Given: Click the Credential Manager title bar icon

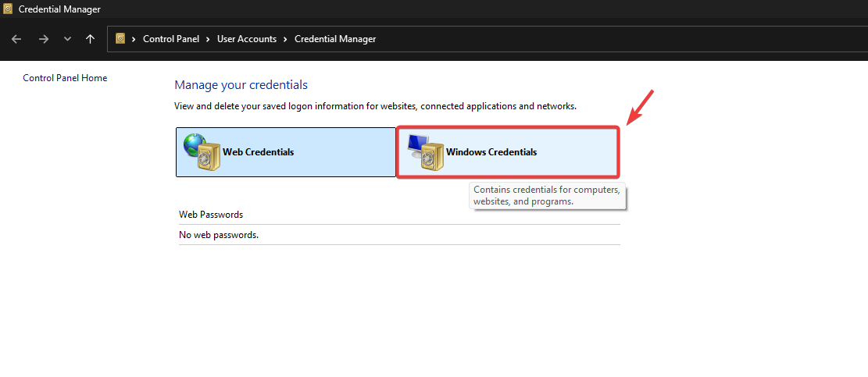Looking at the screenshot, I should (8, 9).
